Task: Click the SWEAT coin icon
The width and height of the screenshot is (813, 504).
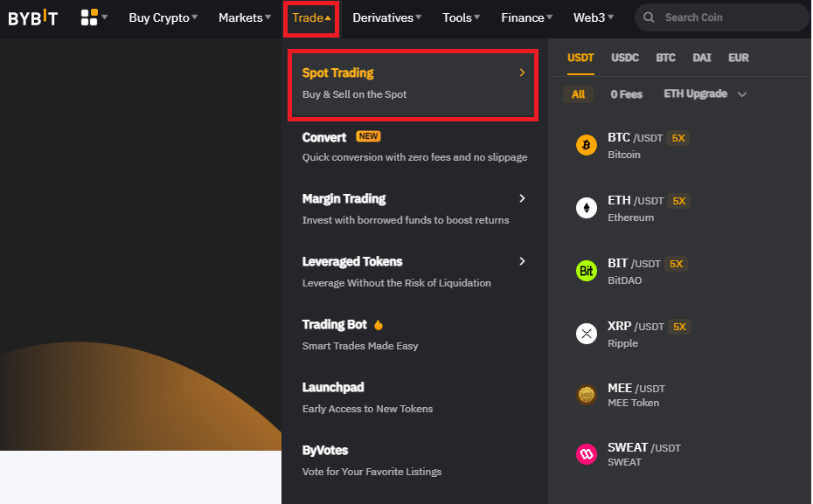Action: pos(587,454)
